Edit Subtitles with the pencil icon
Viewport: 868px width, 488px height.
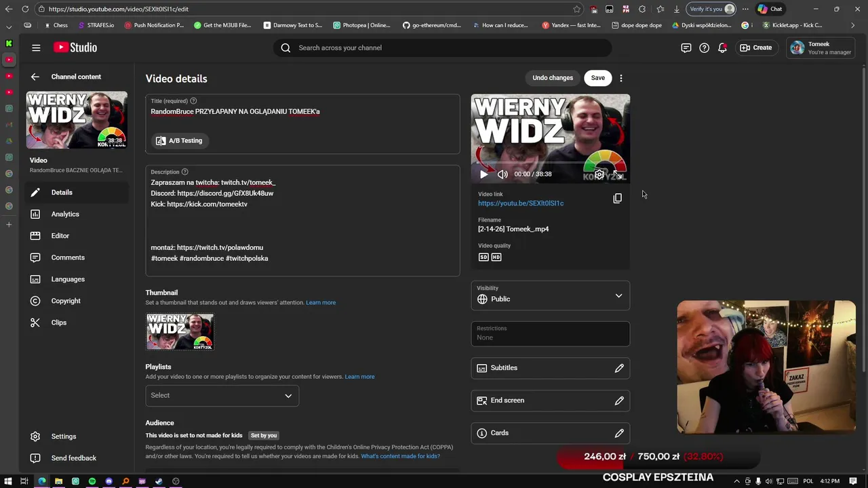tap(619, 368)
